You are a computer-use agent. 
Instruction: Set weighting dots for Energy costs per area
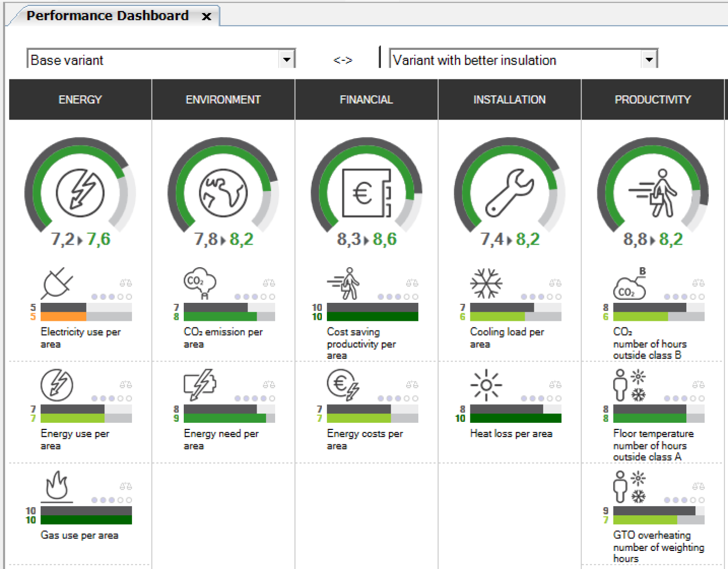pyautogui.click(x=398, y=398)
